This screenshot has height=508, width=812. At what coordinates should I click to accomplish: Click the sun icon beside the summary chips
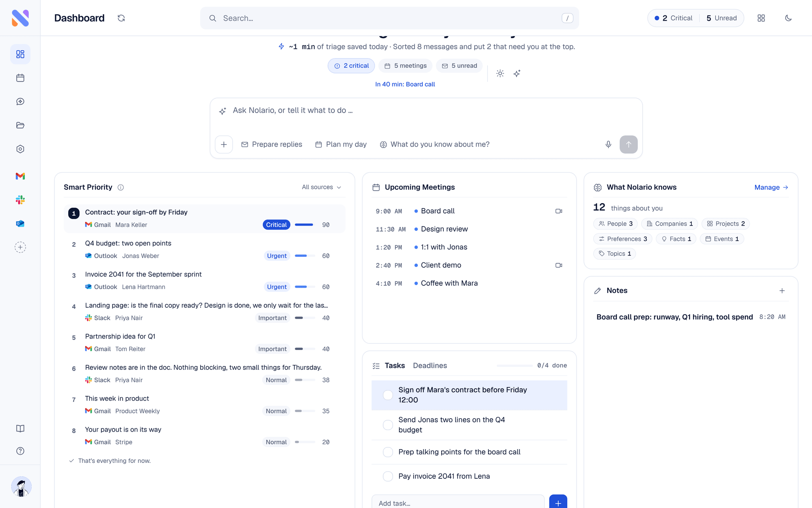coord(500,74)
